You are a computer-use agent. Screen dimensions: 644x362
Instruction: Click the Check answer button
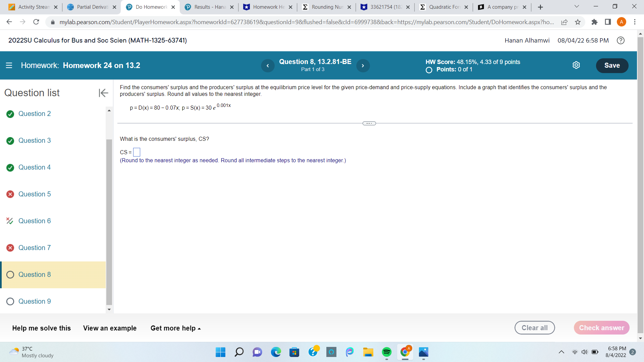click(x=601, y=327)
